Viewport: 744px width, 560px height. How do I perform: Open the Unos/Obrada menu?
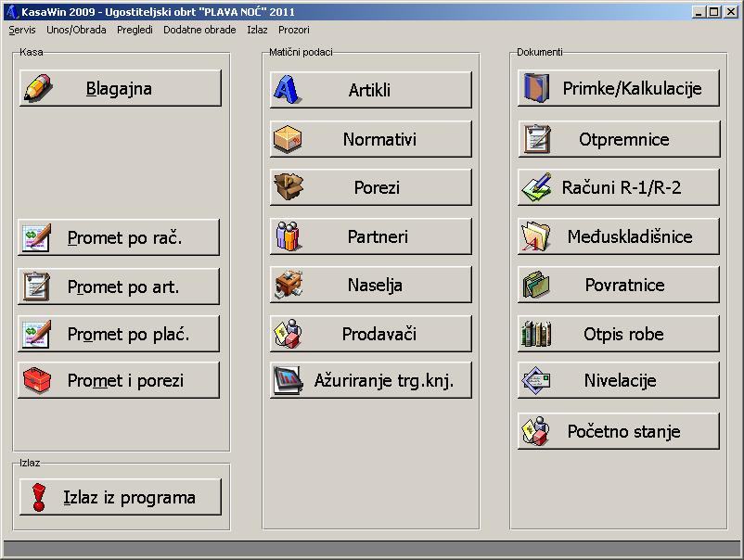(78, 30)
